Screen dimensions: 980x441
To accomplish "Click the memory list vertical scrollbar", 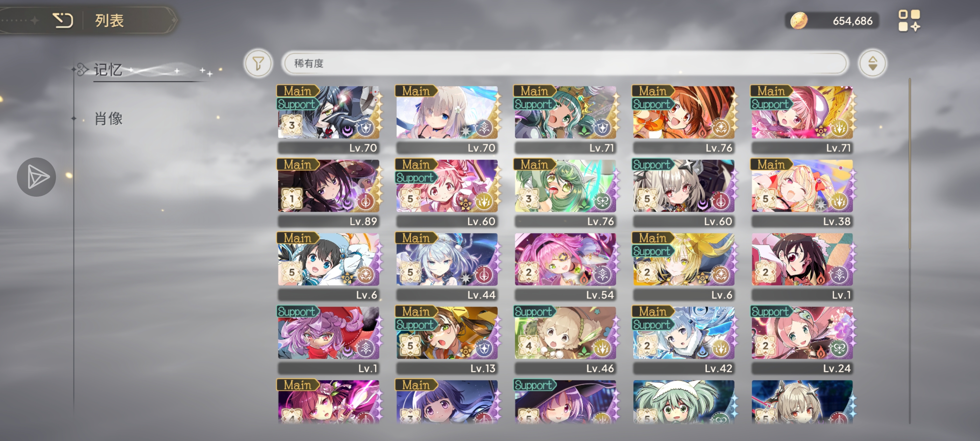I will coord(910,164).
